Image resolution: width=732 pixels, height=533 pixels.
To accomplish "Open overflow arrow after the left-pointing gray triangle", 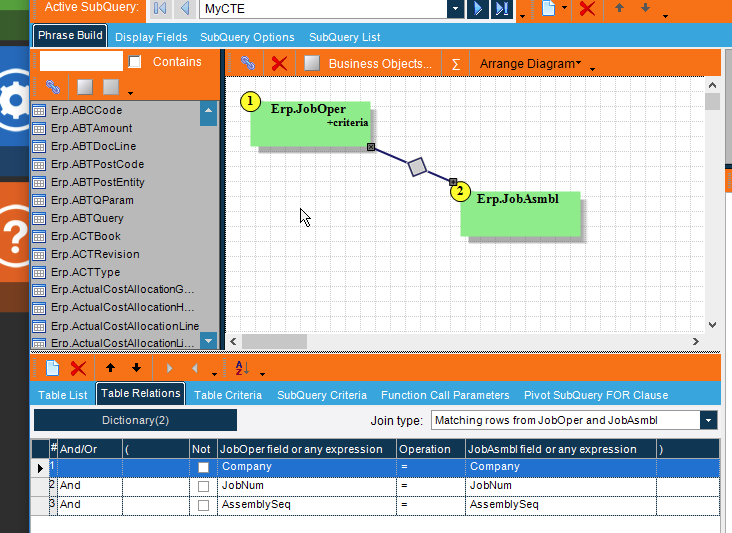I will click(214, 374).
